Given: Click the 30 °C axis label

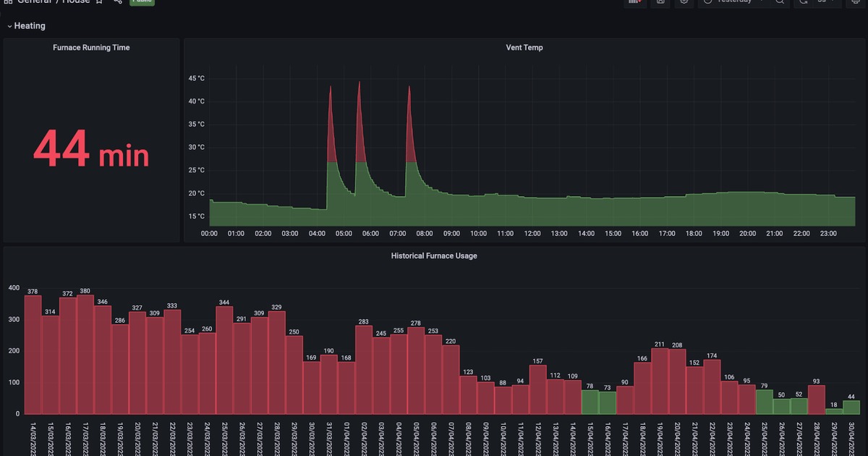Looking at the screenshot, I should pos(196,147).
